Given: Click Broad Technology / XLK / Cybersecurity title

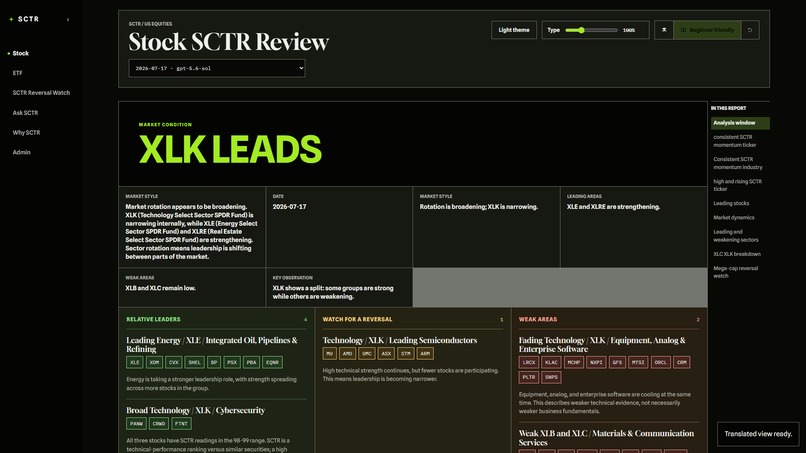Looking at the screenshot, I should coord(195,410).
